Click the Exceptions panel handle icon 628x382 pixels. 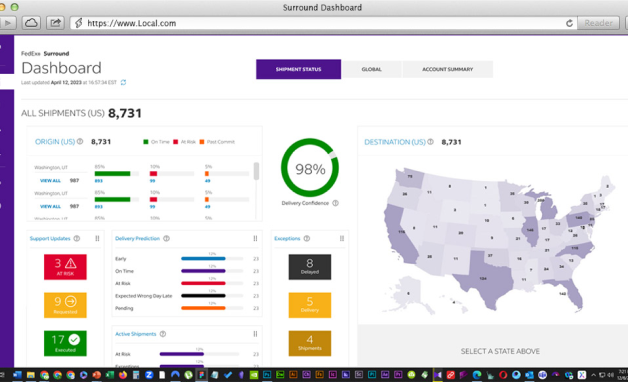342,238
